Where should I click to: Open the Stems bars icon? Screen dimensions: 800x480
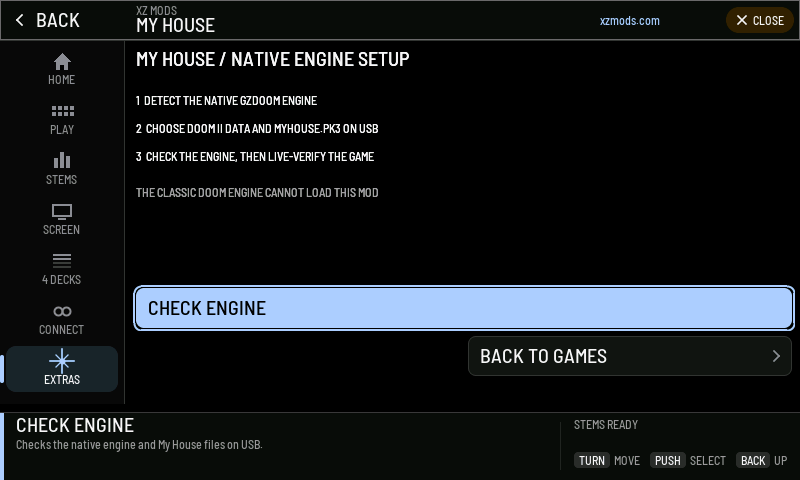[x=62, y=160]
